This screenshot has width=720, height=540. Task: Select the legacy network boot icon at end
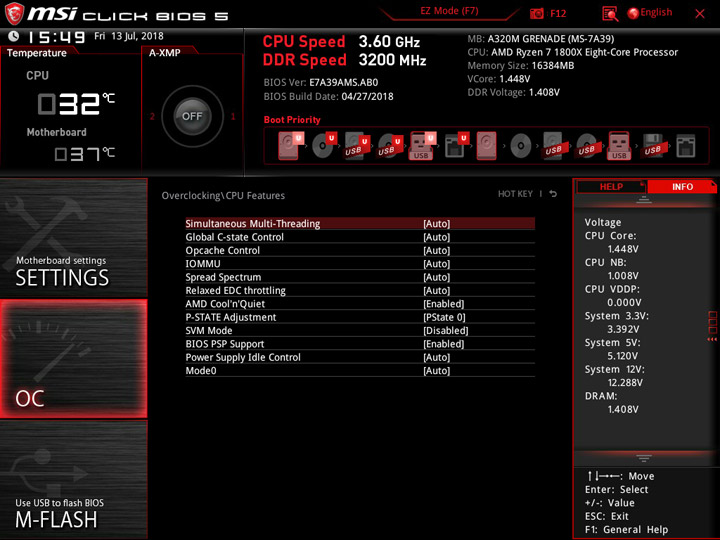(686, 146)
